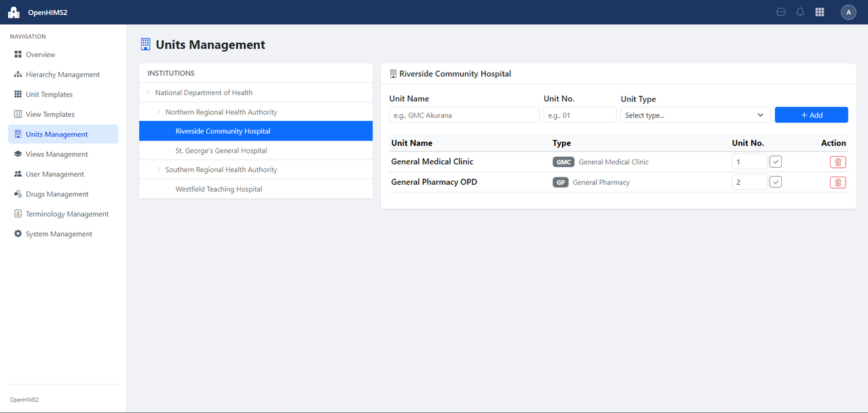Click the View Templates layout icon

pyautogui.click(x=18, y=114)
